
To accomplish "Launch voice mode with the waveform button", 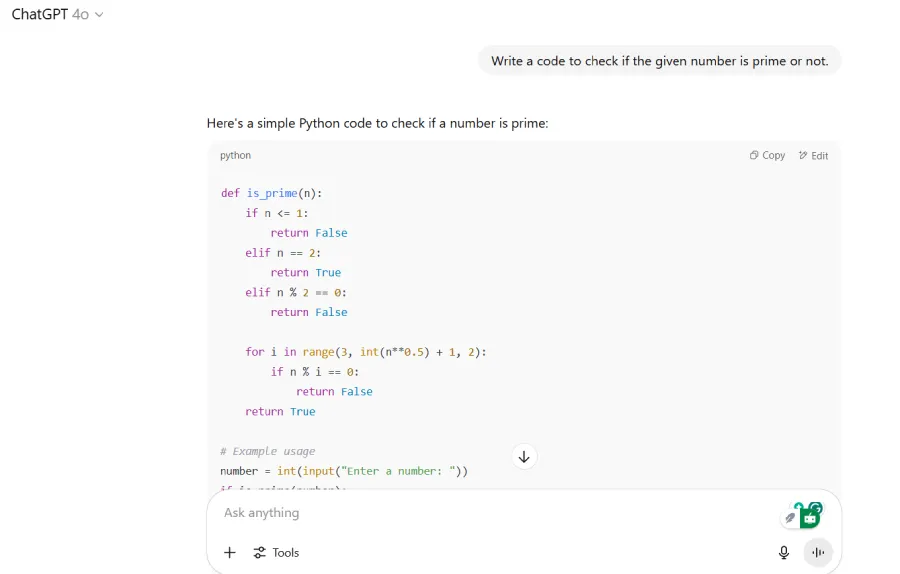I will tap(818, 552).
